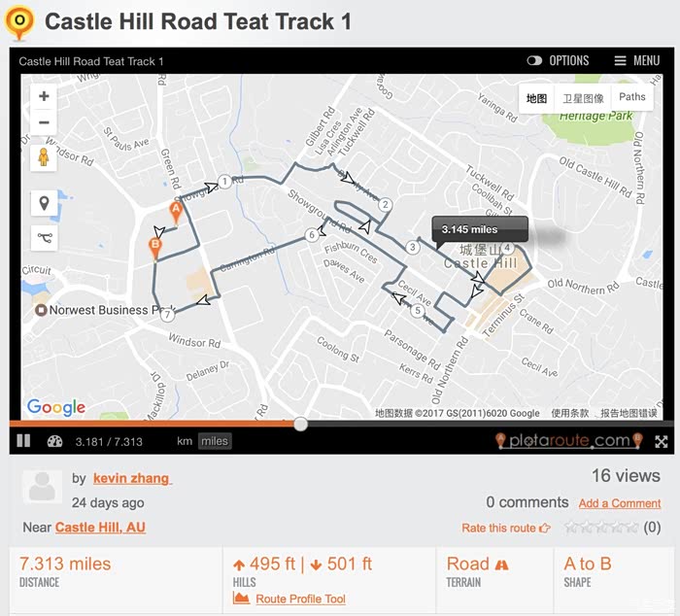Rate route using the first star

click(571, 528)
